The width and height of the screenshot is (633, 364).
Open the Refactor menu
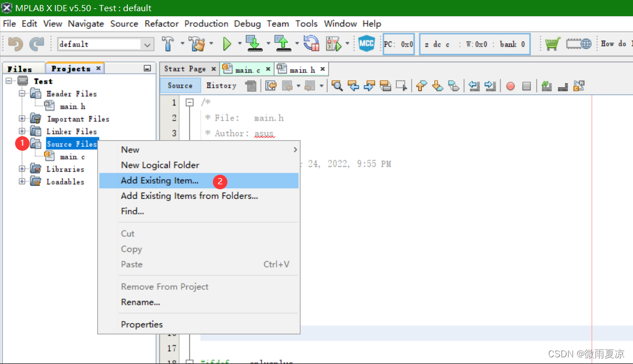[161, 23]
